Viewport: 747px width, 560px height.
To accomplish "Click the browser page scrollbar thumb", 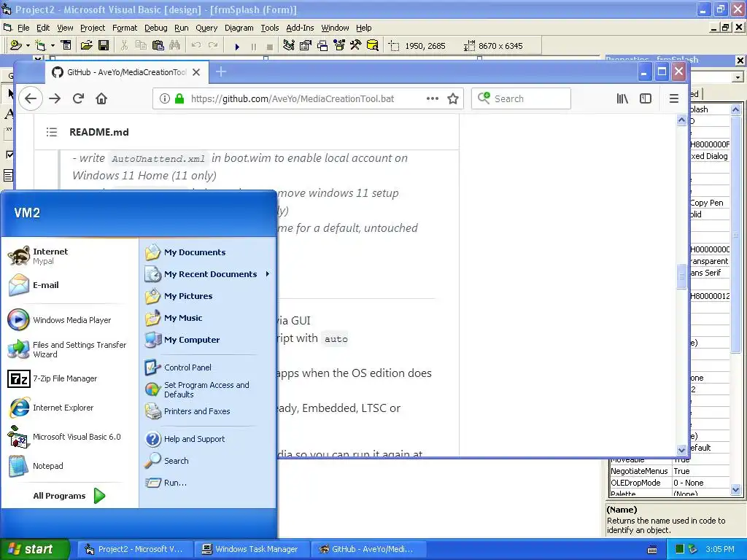I will [682, 276].
